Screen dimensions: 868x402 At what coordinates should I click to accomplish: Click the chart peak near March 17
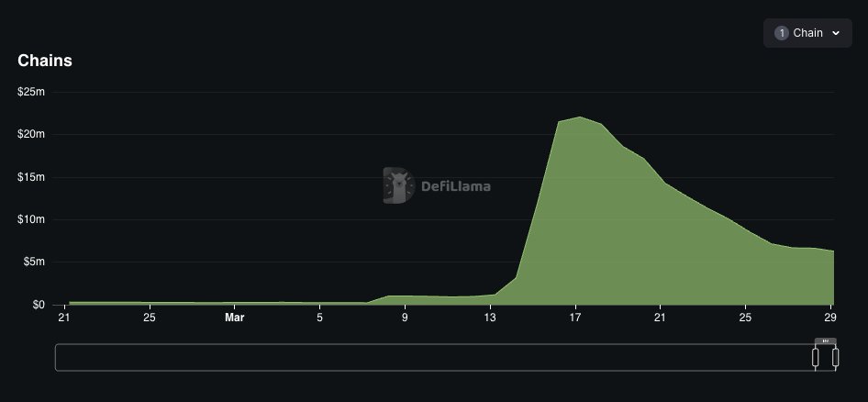pyautogui.click(x=580, y=117)
